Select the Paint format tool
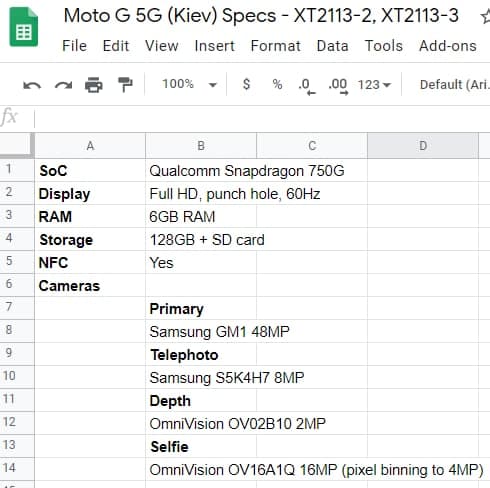490x488 pixels. click(x=125, y=85)
